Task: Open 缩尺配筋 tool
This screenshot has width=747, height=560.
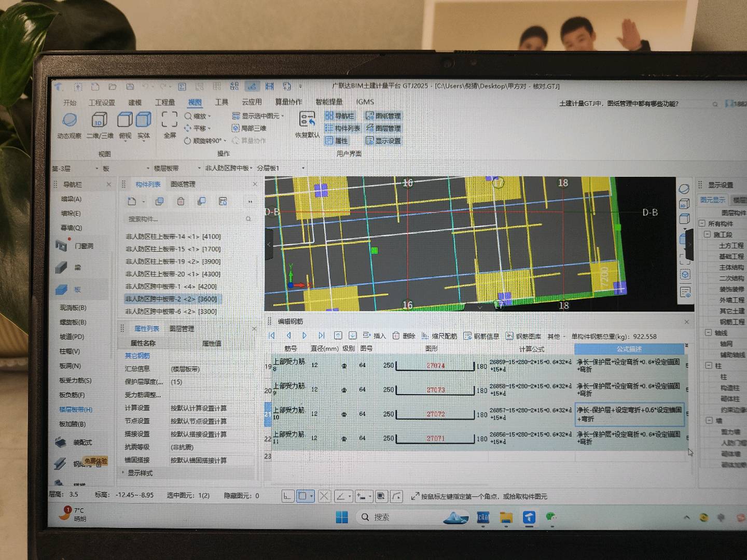Action: [x=439, y=336]
